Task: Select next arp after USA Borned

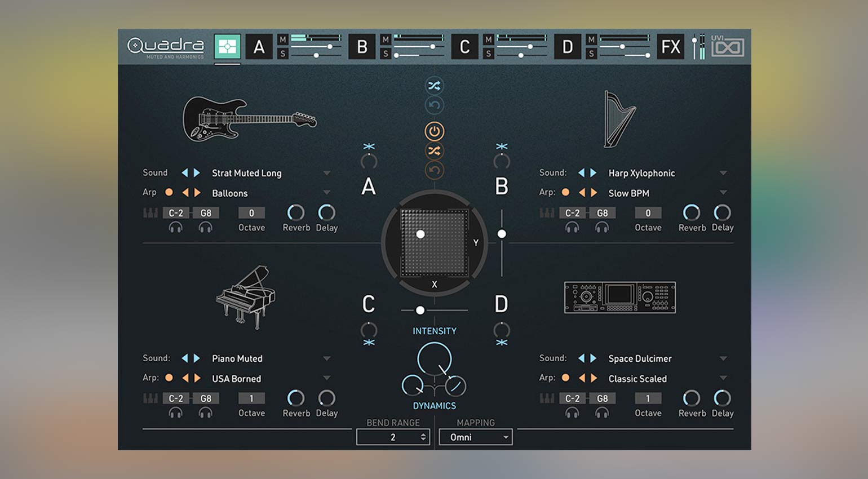Action: tap(197, 378)
